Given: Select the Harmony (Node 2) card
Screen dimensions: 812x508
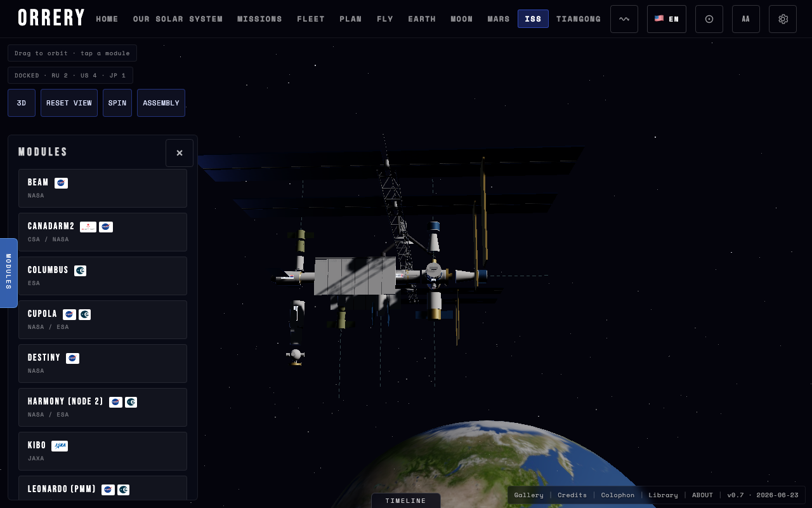Looking at the screenshot, I should (103, 407).
